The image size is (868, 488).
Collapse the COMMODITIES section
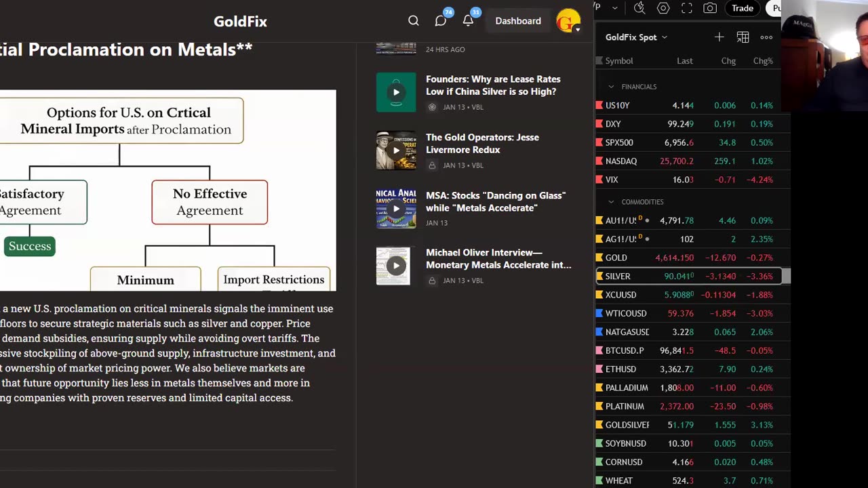coord(611,202)
